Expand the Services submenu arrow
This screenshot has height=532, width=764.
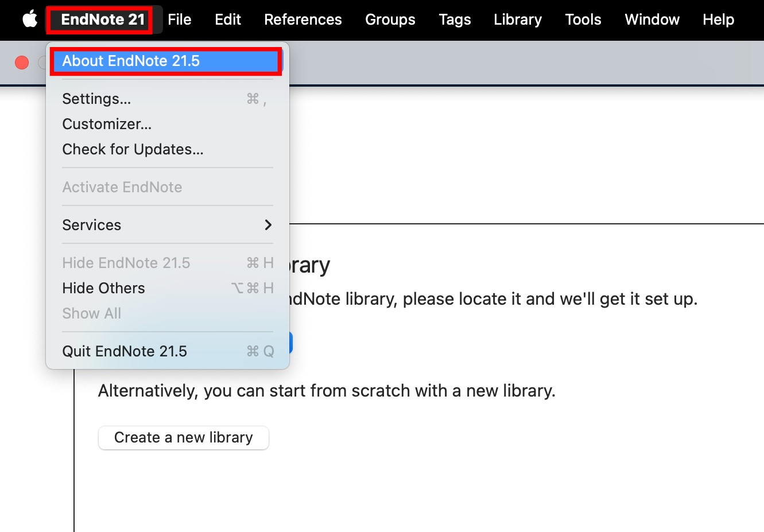tap(267, 225)
